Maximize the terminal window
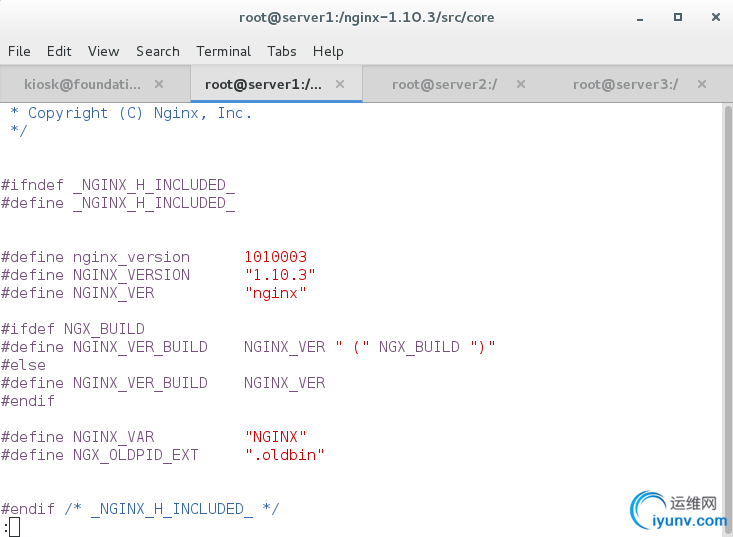Screen dimensions: 733x537 [x=678, y=17]
